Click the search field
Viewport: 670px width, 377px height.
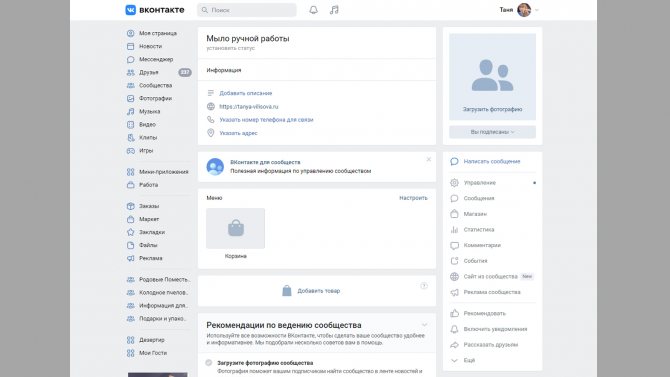pos(247,10)
